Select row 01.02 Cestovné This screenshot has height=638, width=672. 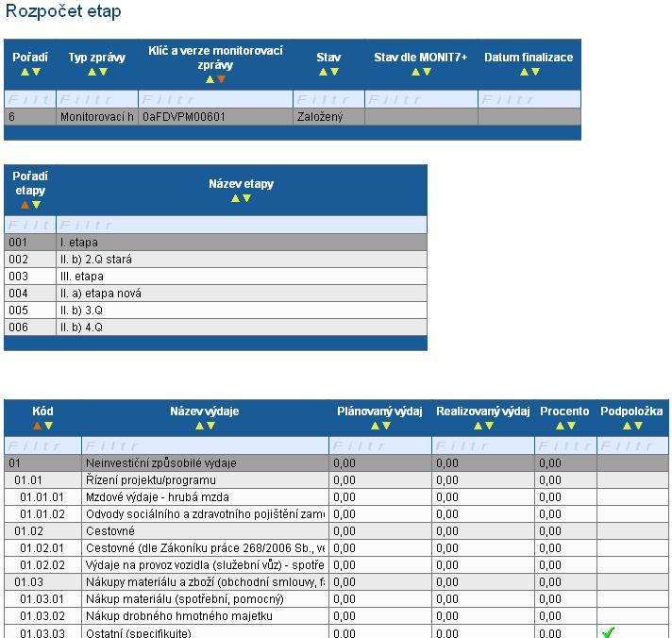(x=336, y=531)
